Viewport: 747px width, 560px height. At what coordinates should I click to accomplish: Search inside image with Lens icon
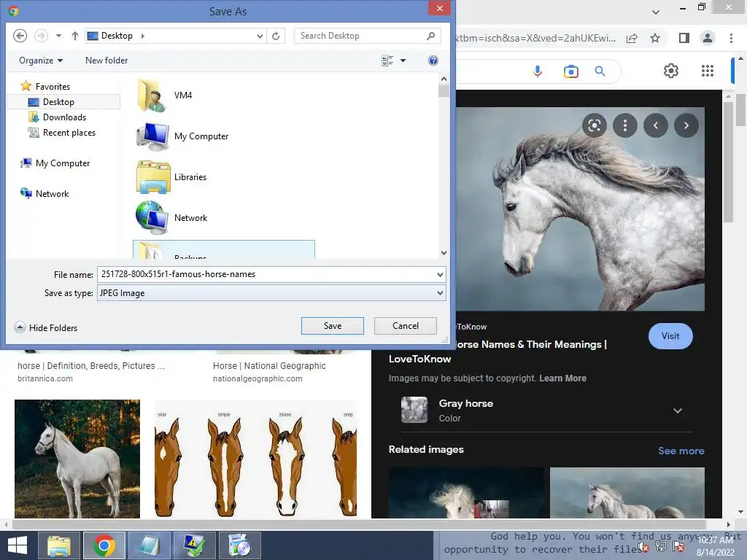(x=594, y=125)
